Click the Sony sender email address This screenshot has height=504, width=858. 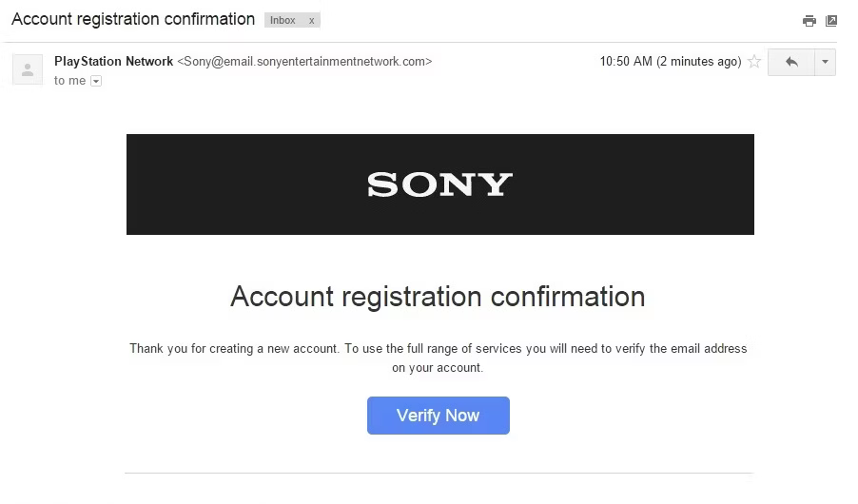click(x=304, y=61)
